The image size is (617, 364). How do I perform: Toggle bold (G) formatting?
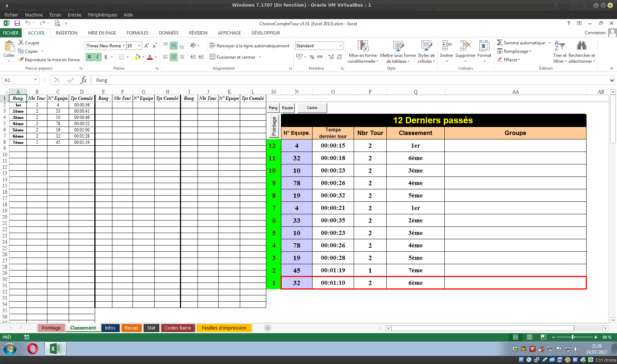[x=89, y=57]
